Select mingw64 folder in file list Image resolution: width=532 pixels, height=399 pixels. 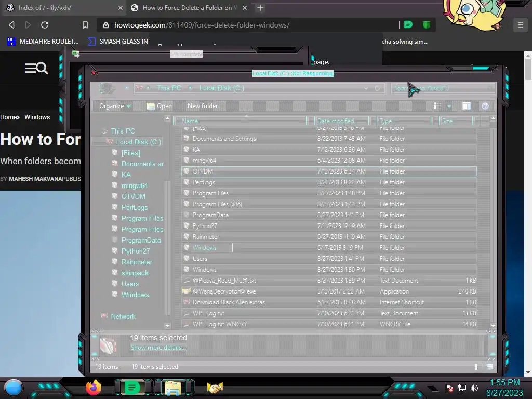[329, 160]
